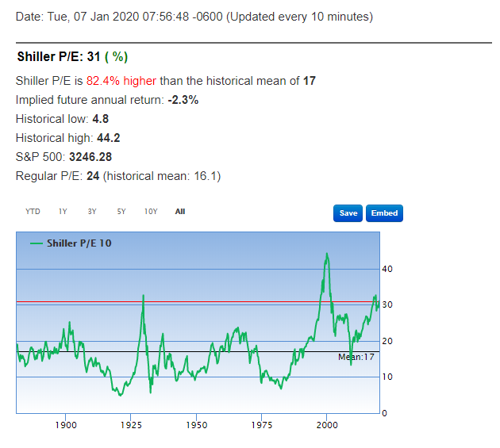Click the 10 y-axis label

click(x=387, y=377)
